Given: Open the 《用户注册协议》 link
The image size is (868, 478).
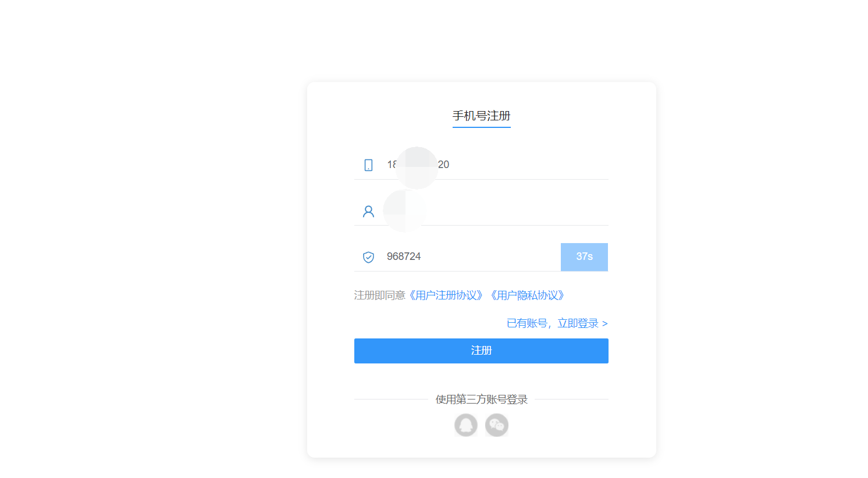Looking at the screenshot, I should [x=446, y=295].
